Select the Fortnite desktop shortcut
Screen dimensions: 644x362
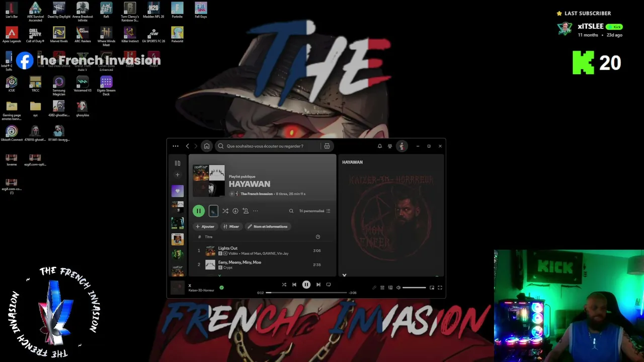coord(177,11)
